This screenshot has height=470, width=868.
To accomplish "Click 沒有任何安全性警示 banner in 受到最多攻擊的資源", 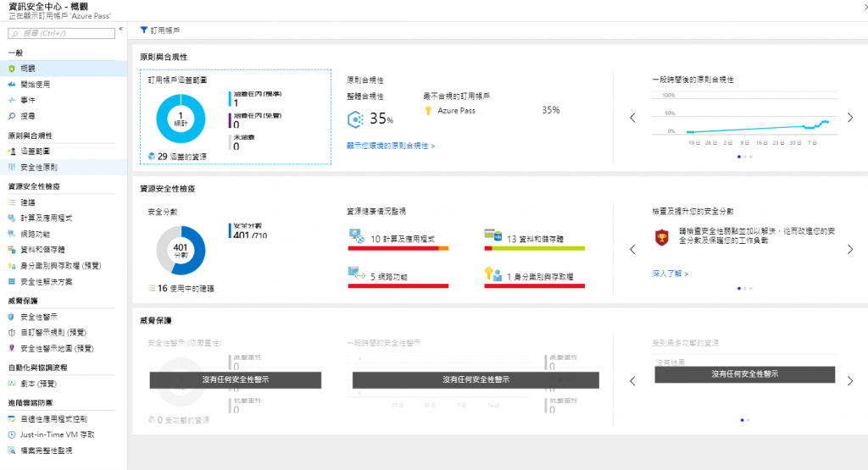I will (x=744, y=374).
